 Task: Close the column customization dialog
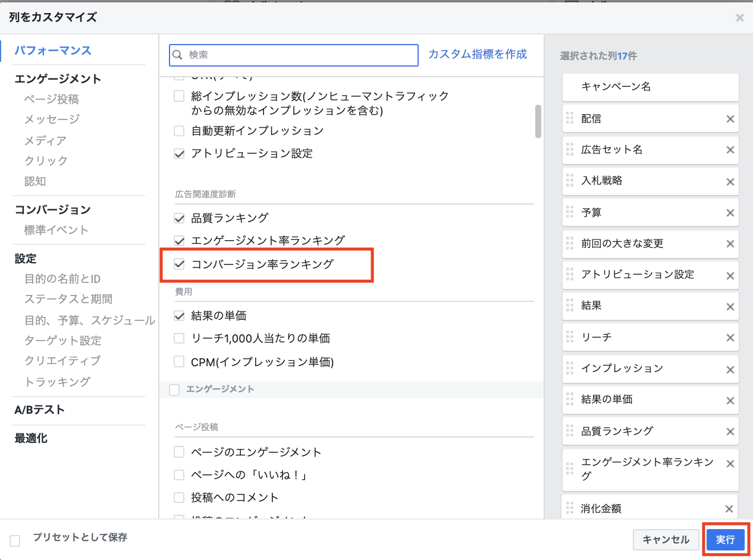pyautogui.click(x=739, y=18)
